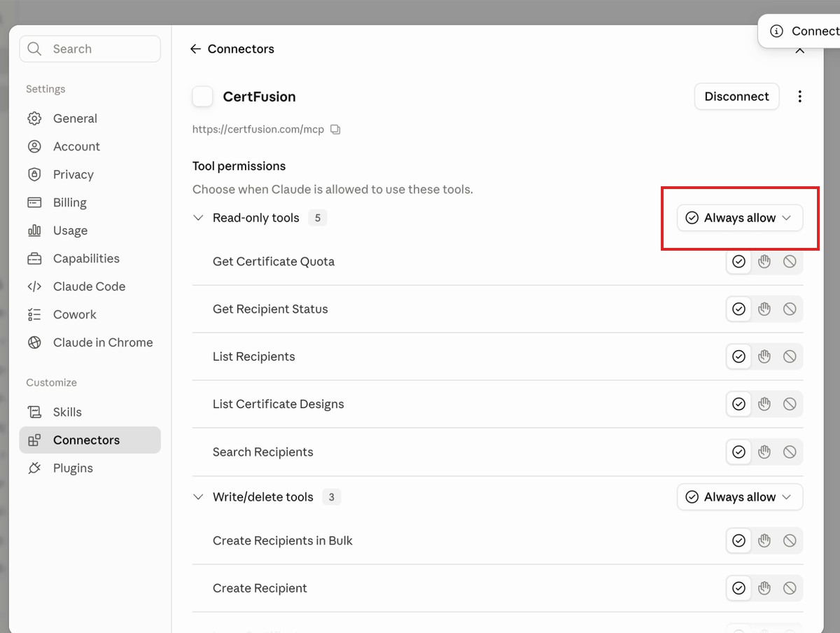This screenshot has width=840, height=633.
Task: Copy the certfusion.com/mcp URL
Action: (335, 130)
